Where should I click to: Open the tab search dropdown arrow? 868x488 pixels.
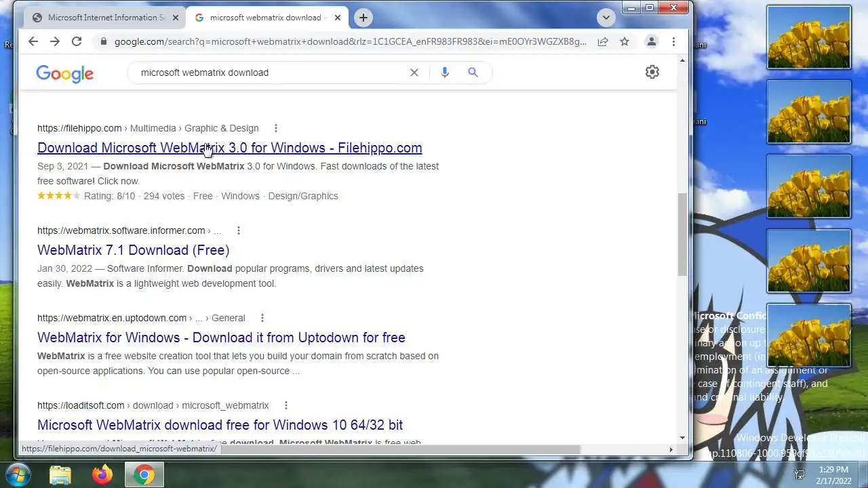(606, 18)
